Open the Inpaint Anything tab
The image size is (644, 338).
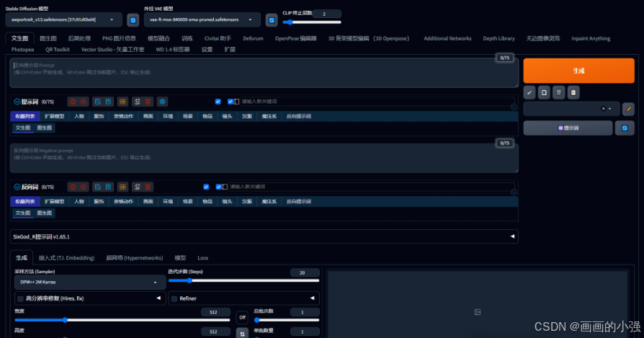point(591,38)
